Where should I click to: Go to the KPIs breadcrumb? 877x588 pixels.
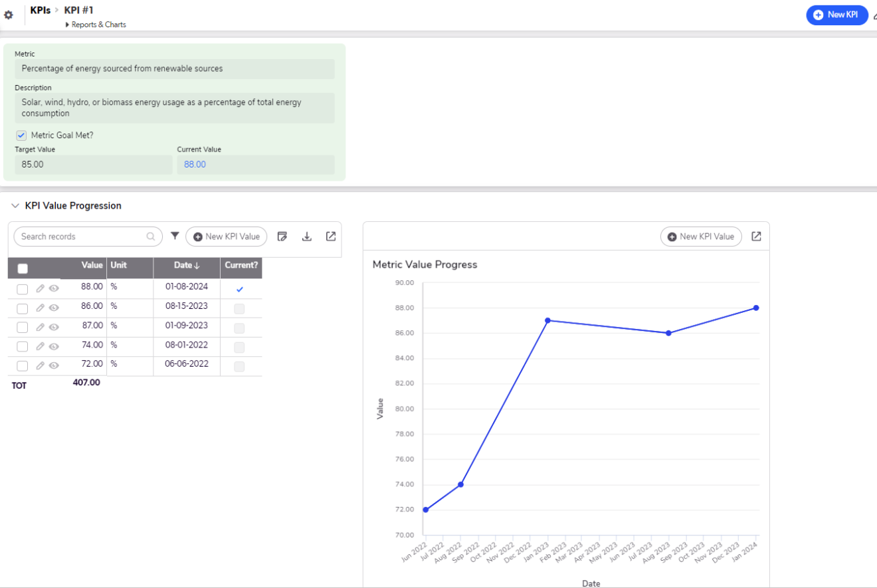pyautogui.click(x=40, y=11)
